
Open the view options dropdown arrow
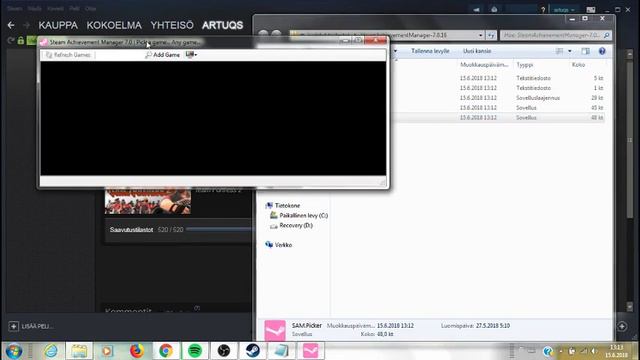tap(570, 51)
